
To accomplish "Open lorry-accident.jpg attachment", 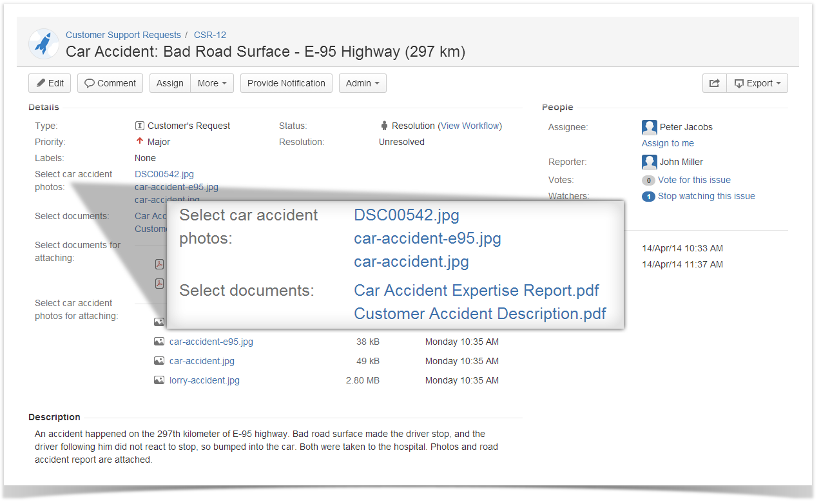I will point(204,380).
